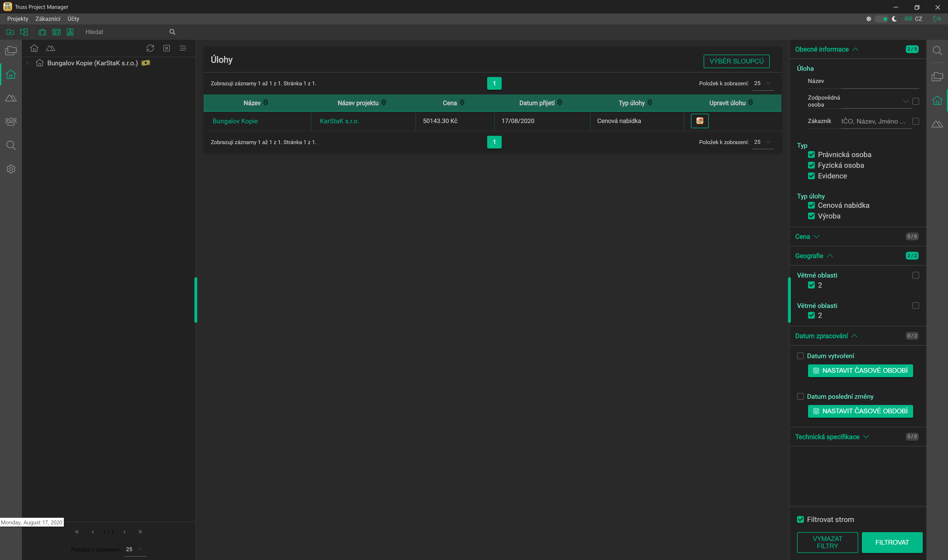Click the folder tree structure toolbar icon

[x=24, y=32]
